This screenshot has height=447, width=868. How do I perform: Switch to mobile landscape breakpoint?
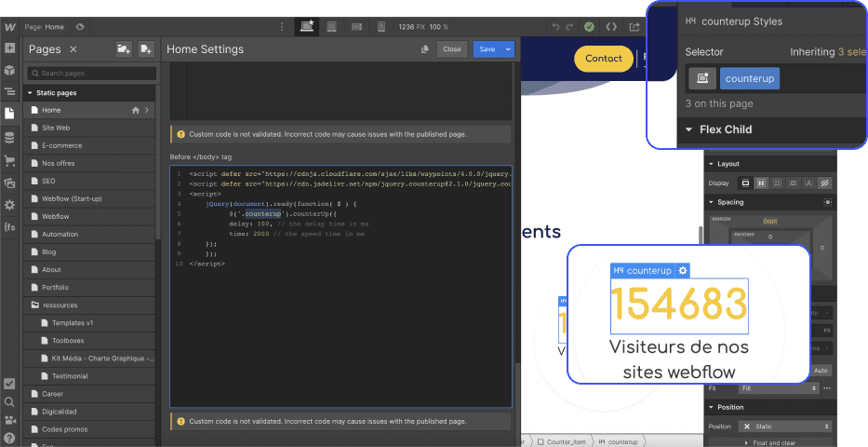point(356,27)
